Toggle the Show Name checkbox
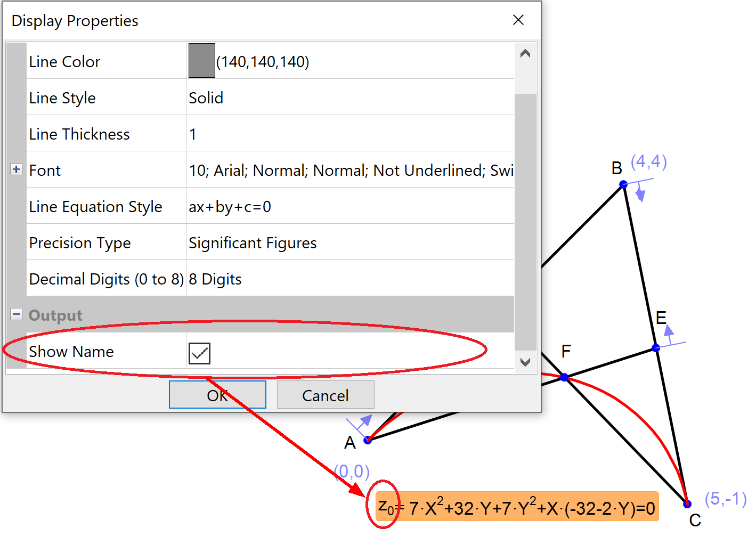Image resolution: width=756 pixels, height=536 pixels. 199,353
